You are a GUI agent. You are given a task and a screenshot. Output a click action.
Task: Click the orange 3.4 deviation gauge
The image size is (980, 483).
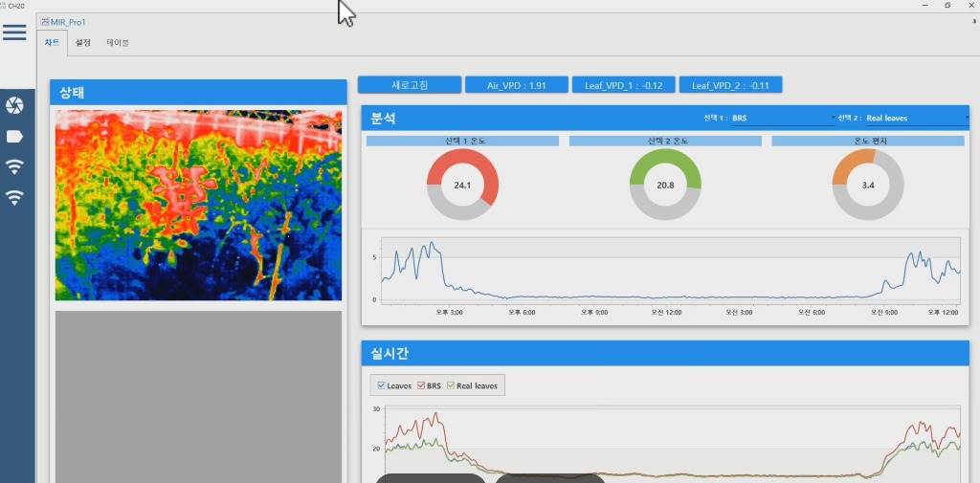tap(867, 185)
